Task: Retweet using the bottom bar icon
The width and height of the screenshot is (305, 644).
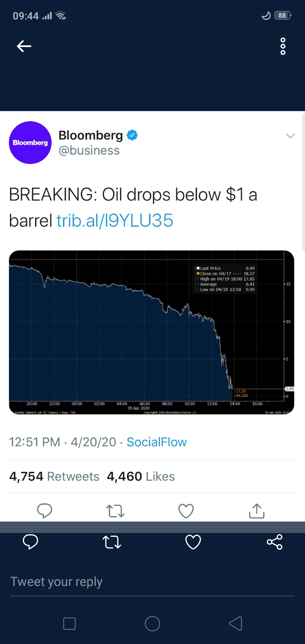Action: 112,542
